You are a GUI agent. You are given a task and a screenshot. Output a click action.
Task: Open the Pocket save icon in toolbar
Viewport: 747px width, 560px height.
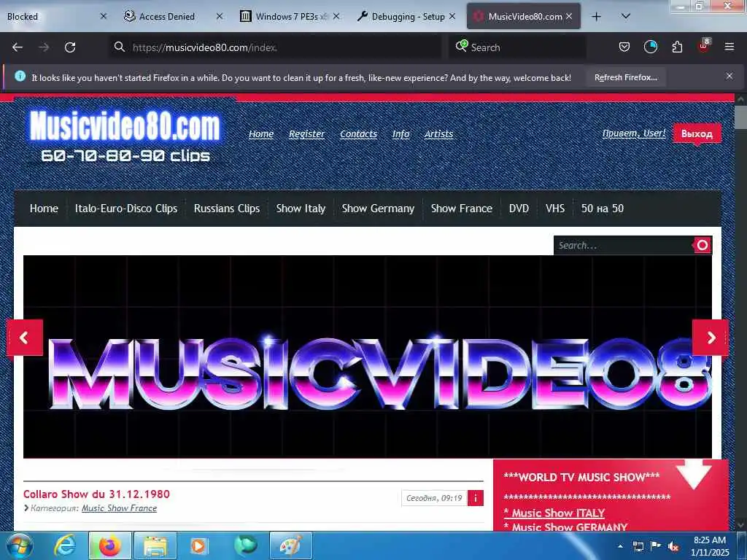coord(624,47)
